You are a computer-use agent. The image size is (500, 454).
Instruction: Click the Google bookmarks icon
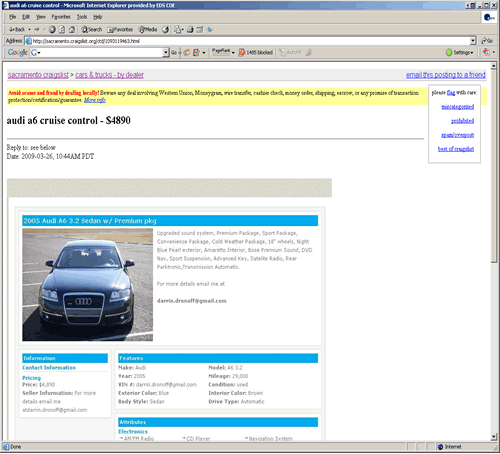point(196,52)
